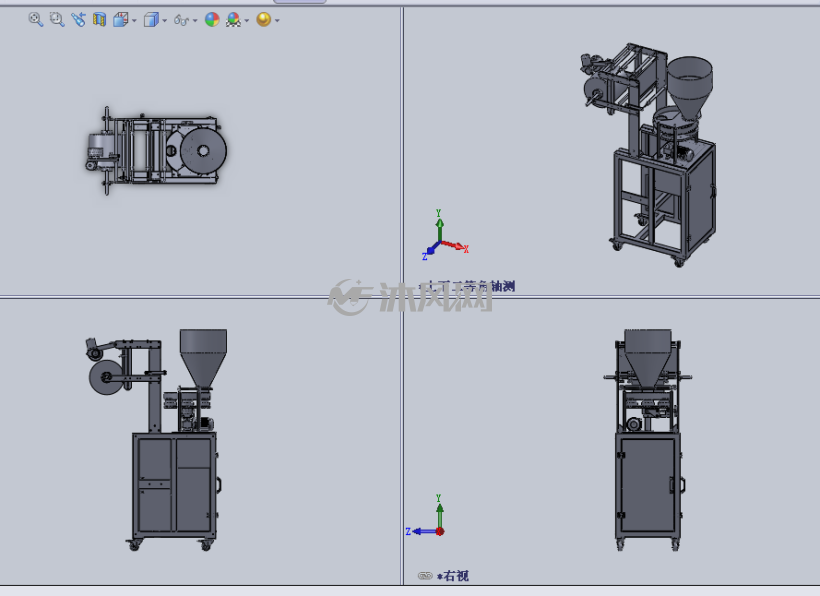Screen dimensions: 820x596
Task: Click the View Orientation cube icon
Action: click(121, 20)
